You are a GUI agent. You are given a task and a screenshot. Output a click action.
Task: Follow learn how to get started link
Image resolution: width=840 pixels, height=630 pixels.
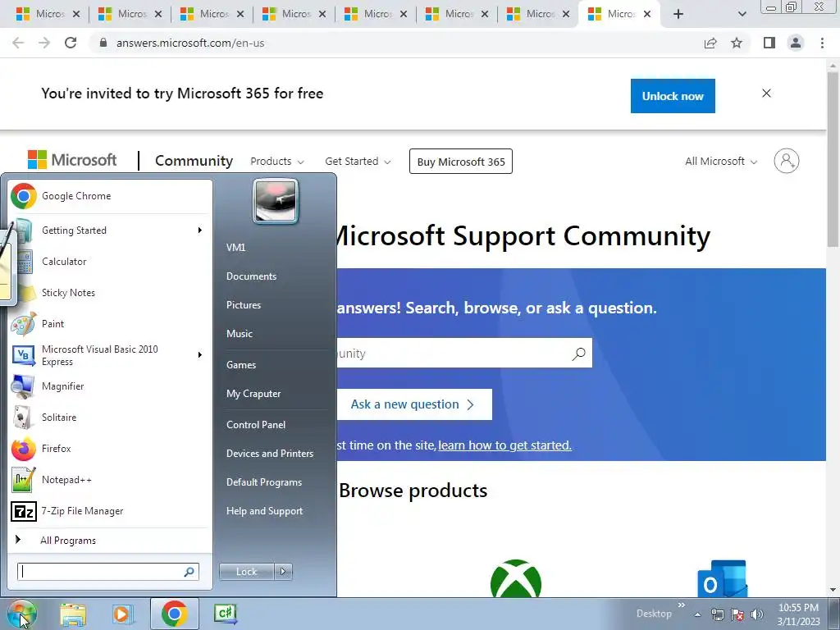click(x=504, y=445)
